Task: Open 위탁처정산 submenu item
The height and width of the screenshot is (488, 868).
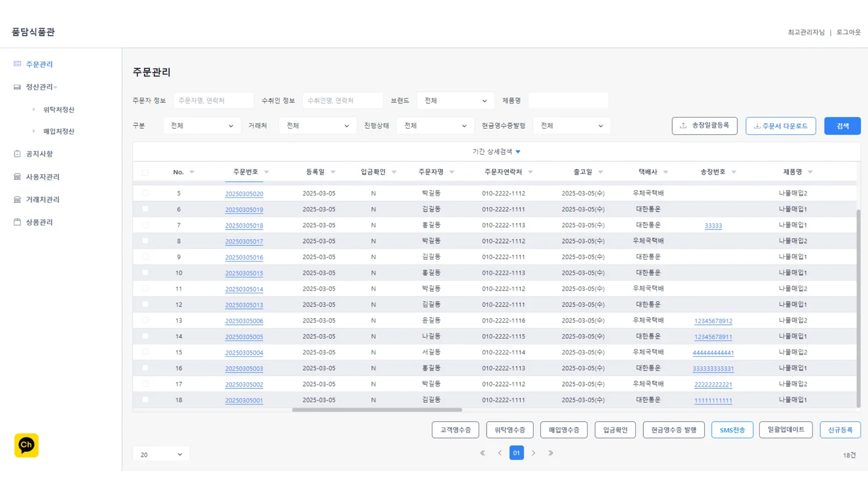Action: (59, 110)
